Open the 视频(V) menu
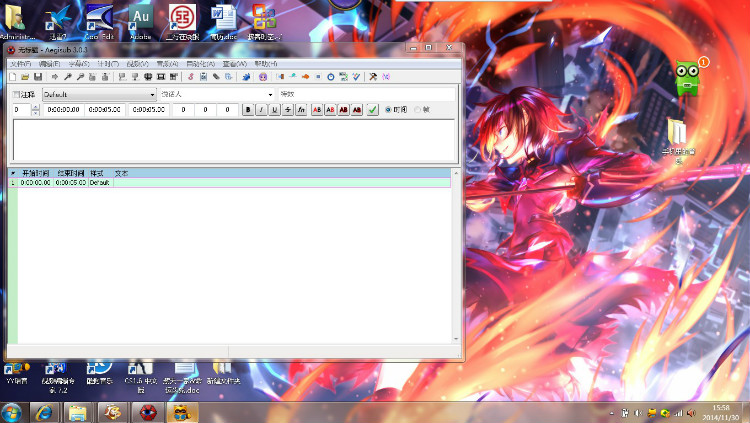The height and width of the screenshot is (423, 750). (x=138, y=64)
